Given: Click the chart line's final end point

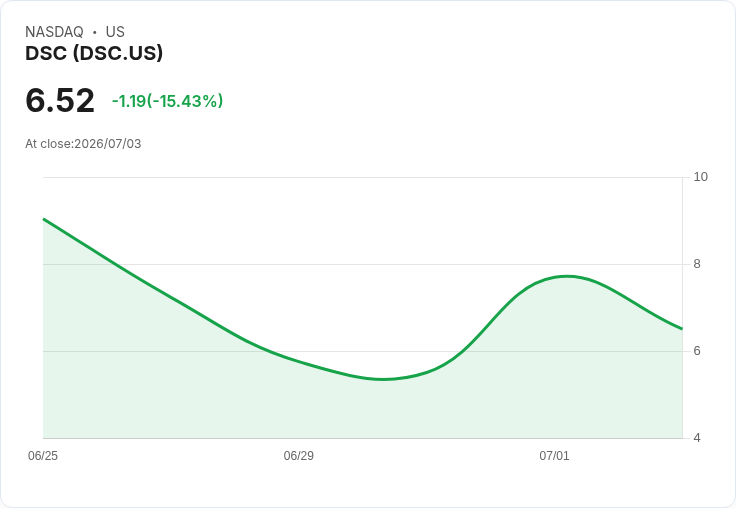Looking at the screenshot, I should click(682, 329).
